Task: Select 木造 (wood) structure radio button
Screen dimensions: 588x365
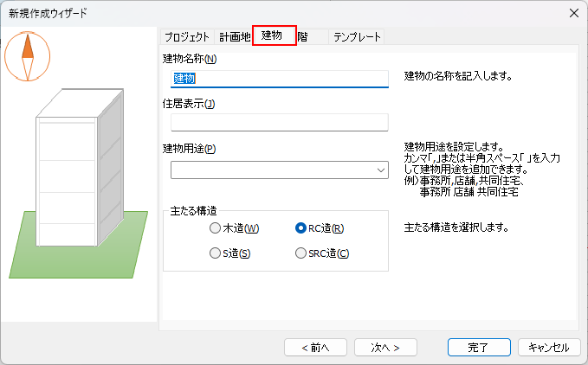Action: (x=216, y=228)
